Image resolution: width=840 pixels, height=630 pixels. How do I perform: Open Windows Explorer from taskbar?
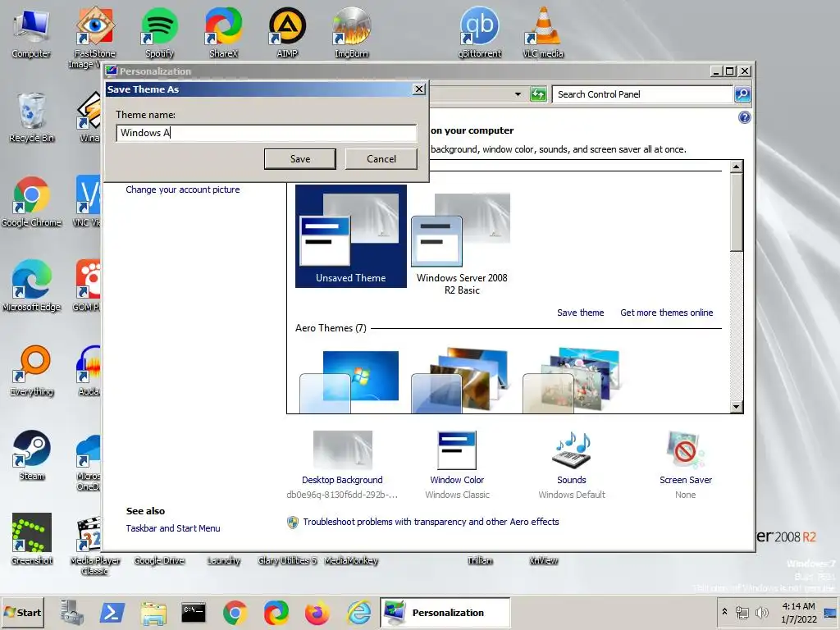pos(153,612)
